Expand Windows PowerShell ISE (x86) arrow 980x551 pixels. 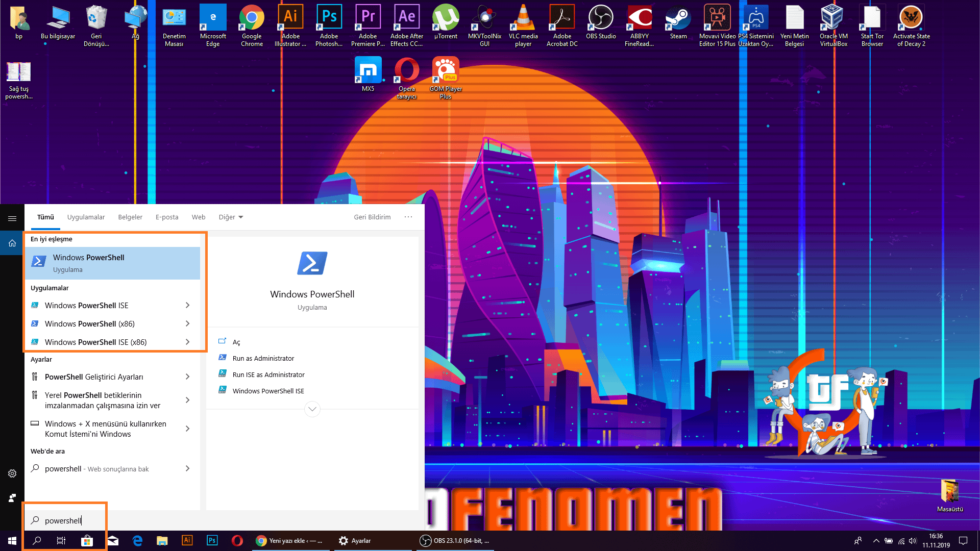tap(187, 342)
